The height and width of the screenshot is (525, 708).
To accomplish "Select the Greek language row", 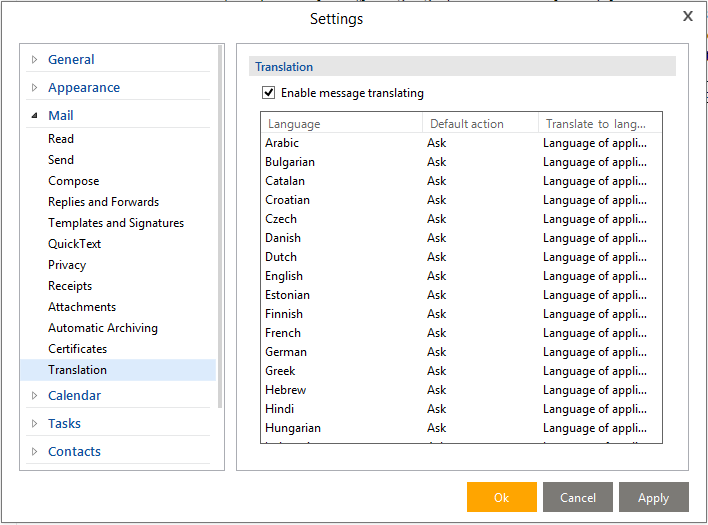I will pyautogui.click(x=461, y=371).
